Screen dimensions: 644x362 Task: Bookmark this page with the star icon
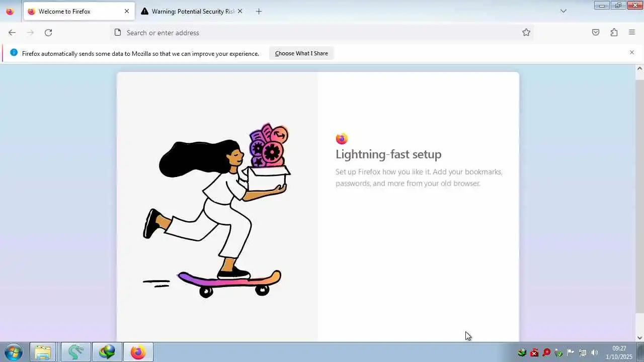(526, 33)
